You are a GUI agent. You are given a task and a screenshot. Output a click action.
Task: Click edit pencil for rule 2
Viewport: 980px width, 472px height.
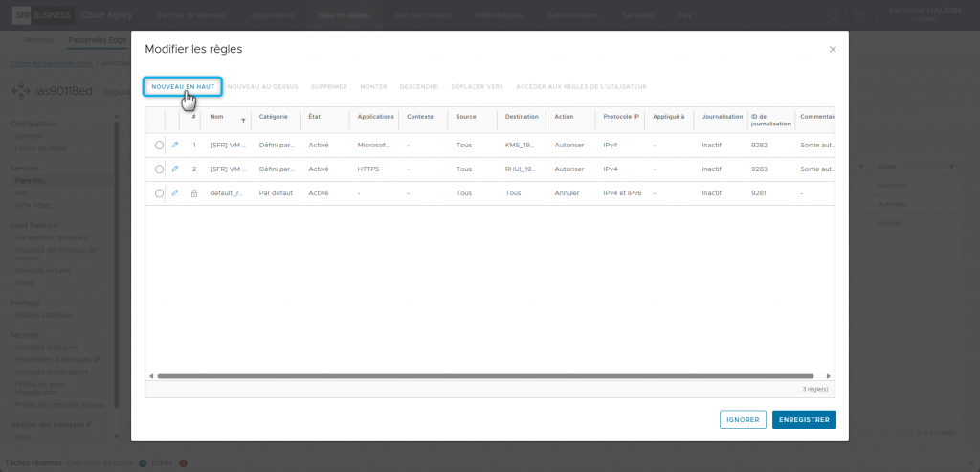tap(175, 169)
